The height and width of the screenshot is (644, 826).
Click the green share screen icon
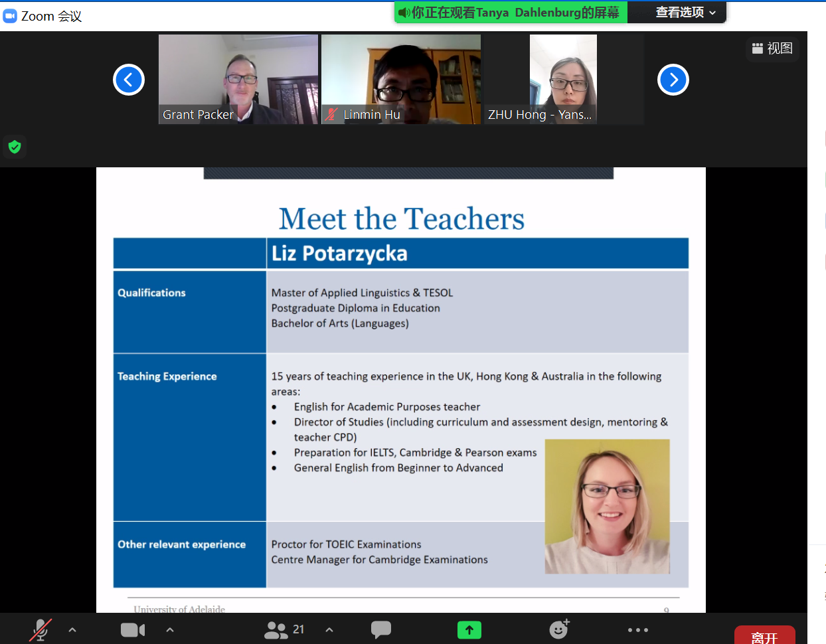tap(469, 629)
